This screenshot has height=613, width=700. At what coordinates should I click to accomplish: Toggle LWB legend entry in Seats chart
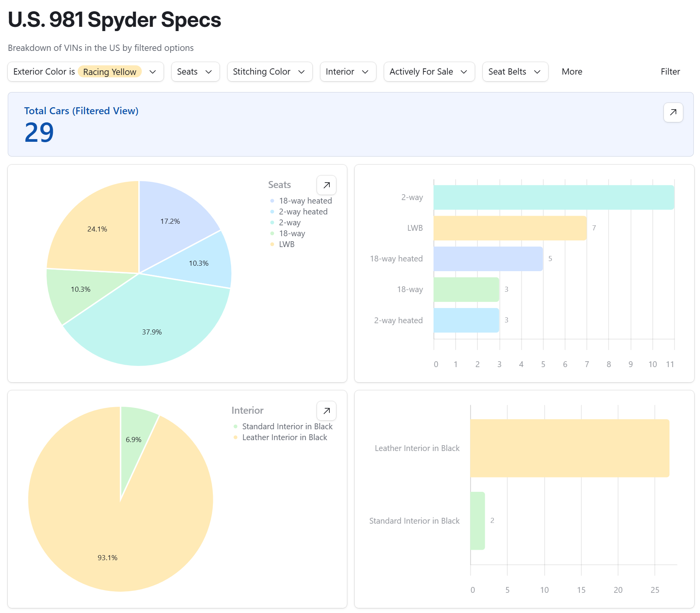point(286,244)
